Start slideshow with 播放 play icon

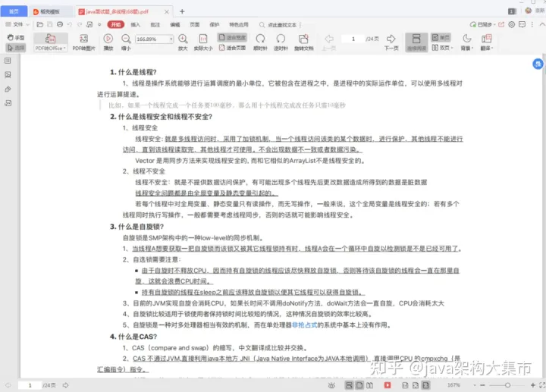tap(108, 42)
